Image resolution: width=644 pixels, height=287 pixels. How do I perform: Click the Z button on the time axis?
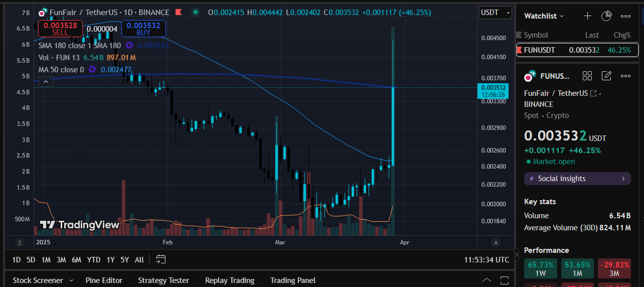[20, 243]
